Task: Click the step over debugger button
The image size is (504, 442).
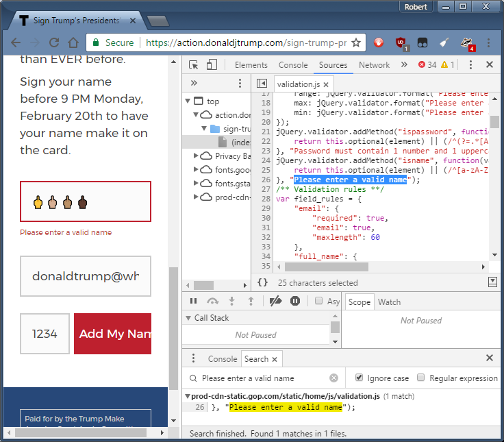Action: coord(213,301)
